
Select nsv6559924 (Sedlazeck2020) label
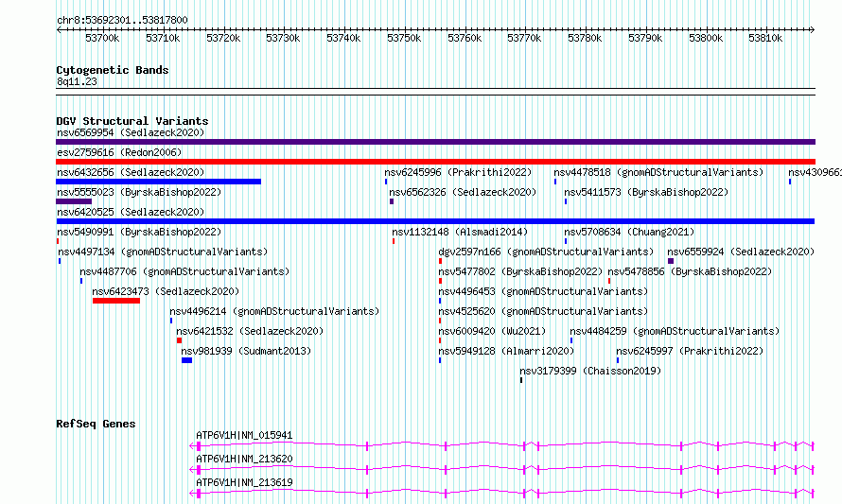741,252
